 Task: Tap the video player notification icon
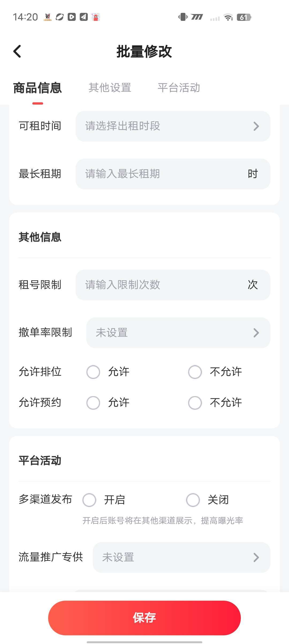point(72,17)
